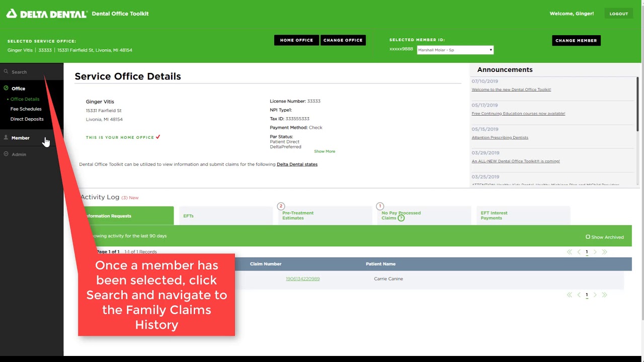The width and height of the screenshot is (644, 362).
Task: Open Fee Schedules in the sidebar
Action: coord(26,109)
